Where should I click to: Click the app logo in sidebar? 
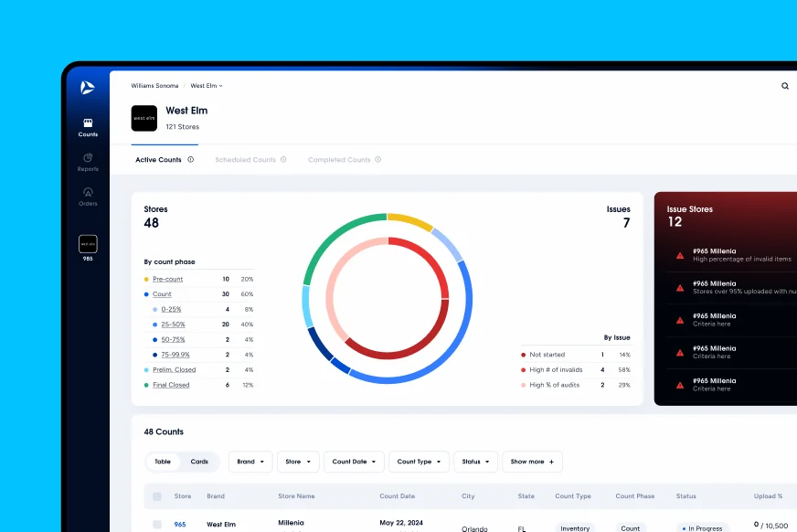tap(88, 88)
